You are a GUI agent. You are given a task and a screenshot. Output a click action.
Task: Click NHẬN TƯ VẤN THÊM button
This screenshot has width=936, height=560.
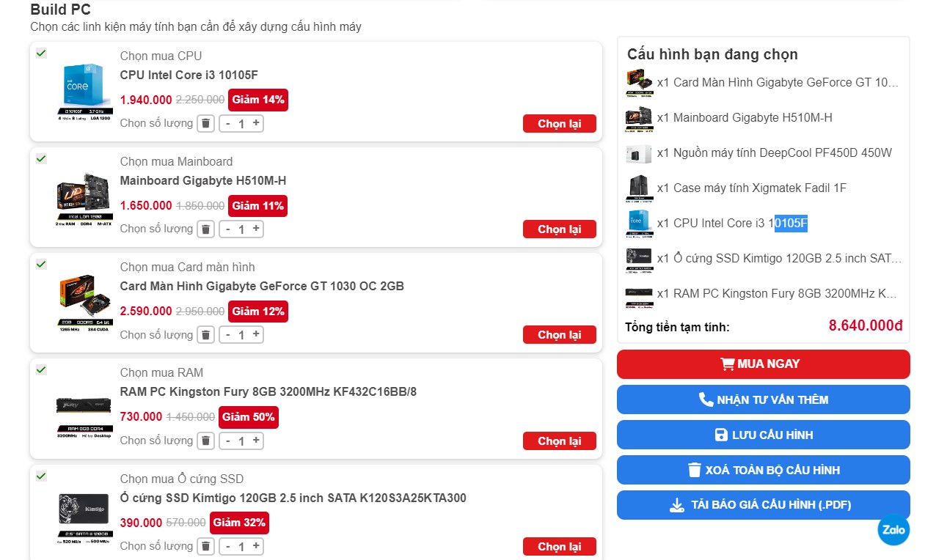(763, 399)
